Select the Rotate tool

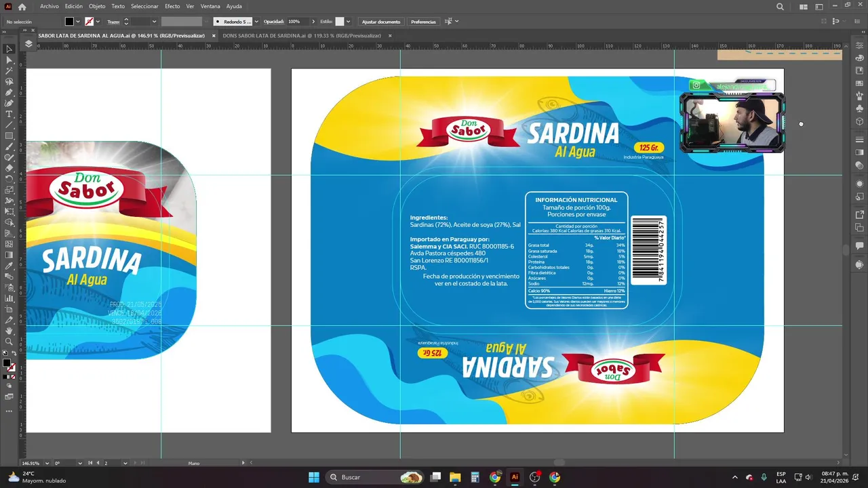tap(9, 179)
